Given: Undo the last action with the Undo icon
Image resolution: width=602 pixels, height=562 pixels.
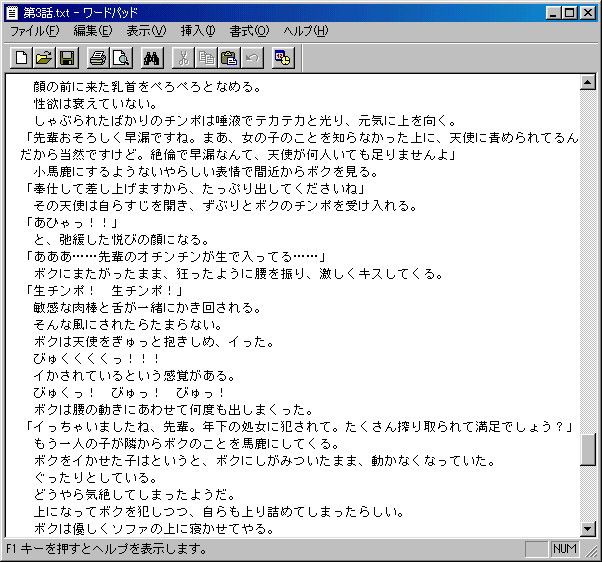Looking at the screenshot, I should click(x=252, y=58).
